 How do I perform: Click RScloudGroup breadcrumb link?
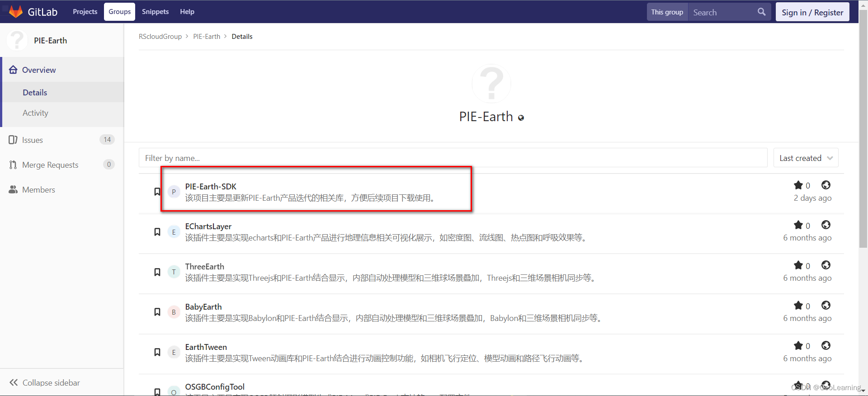[x=160, y=36]
